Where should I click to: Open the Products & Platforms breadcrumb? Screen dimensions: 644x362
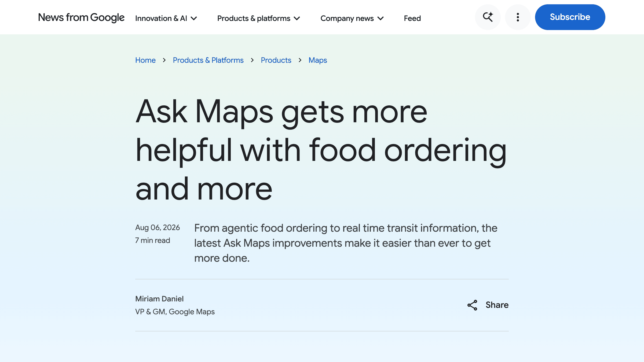pos(208,60)
